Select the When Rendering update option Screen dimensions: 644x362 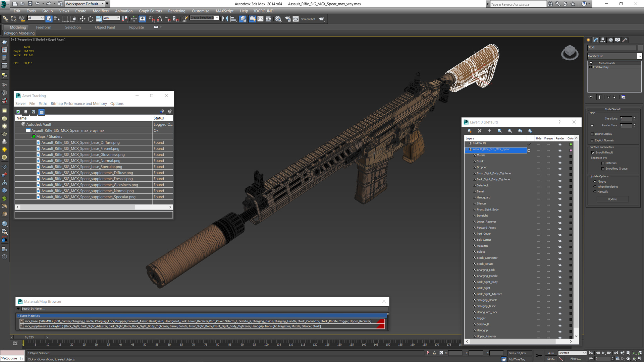click(x=595, y=187)
